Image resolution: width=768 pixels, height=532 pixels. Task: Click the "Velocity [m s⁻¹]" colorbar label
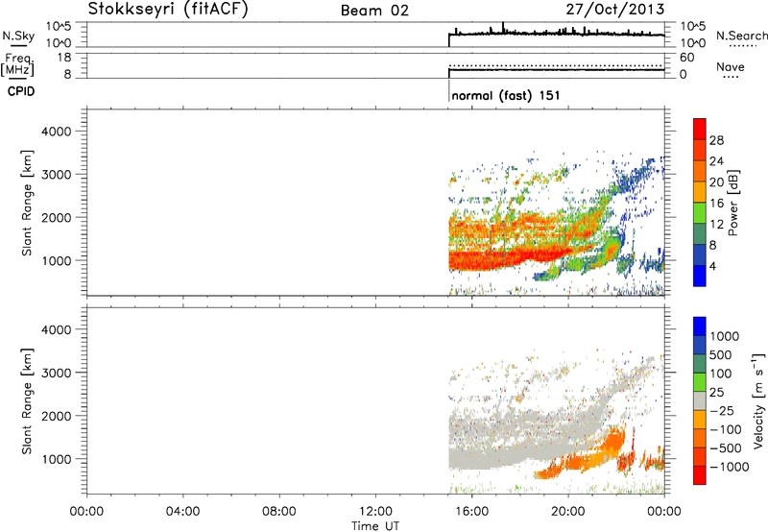[758, 400]
